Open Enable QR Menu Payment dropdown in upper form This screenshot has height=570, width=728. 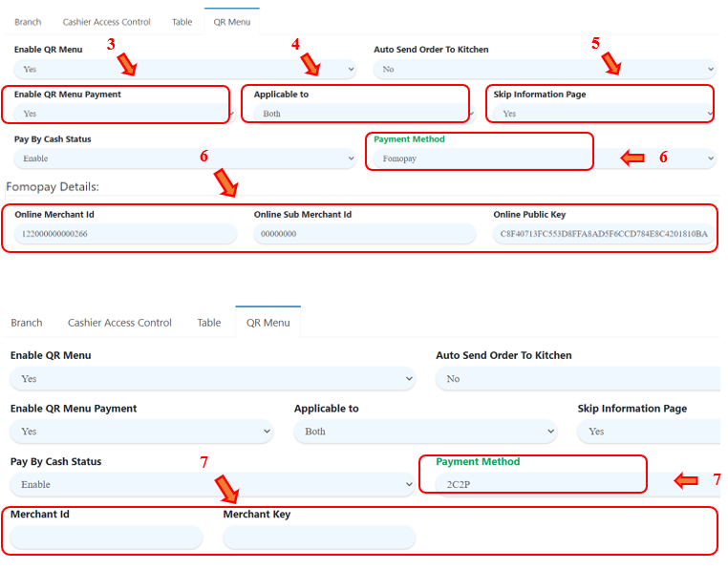(x=121, y=114)
